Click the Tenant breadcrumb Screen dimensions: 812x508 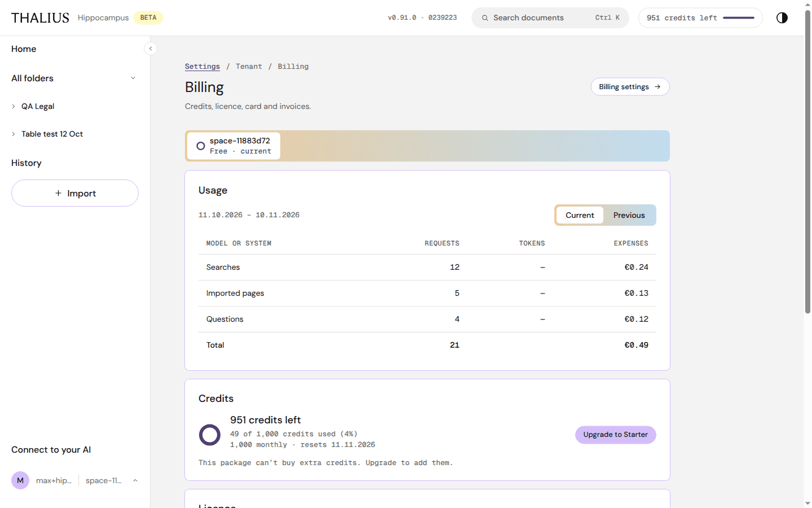pos(249,67)
